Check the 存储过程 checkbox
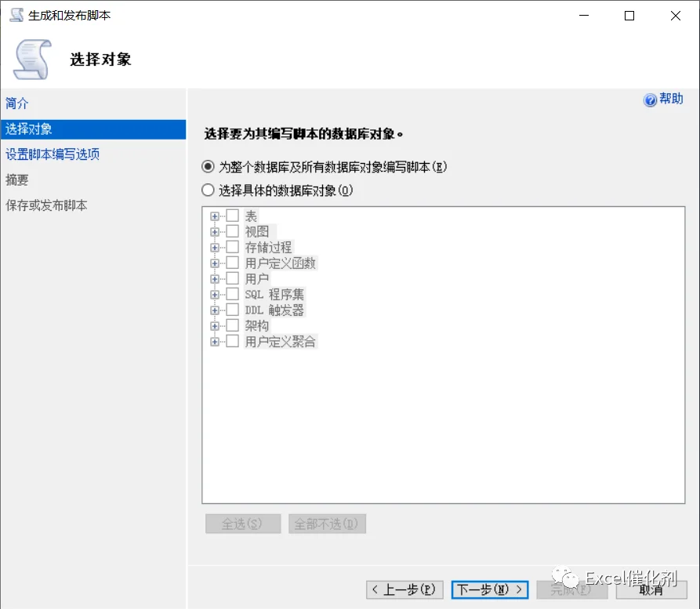700x609 pixels. 232,247
